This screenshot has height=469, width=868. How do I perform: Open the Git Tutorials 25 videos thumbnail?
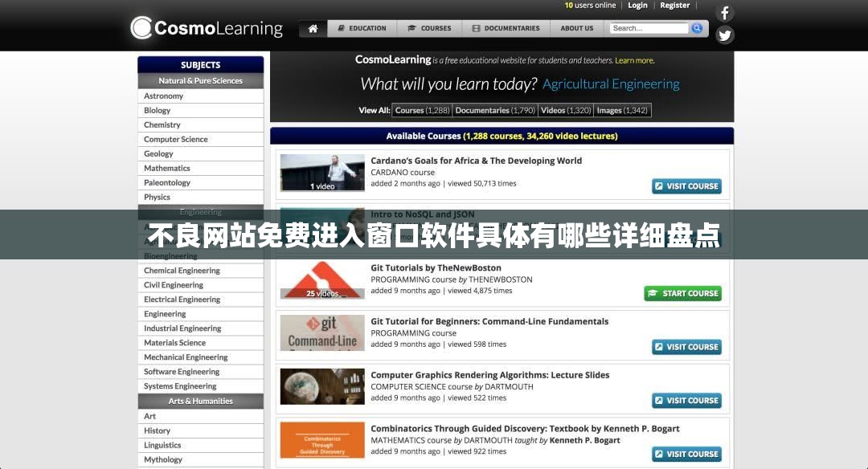[322, 280]
